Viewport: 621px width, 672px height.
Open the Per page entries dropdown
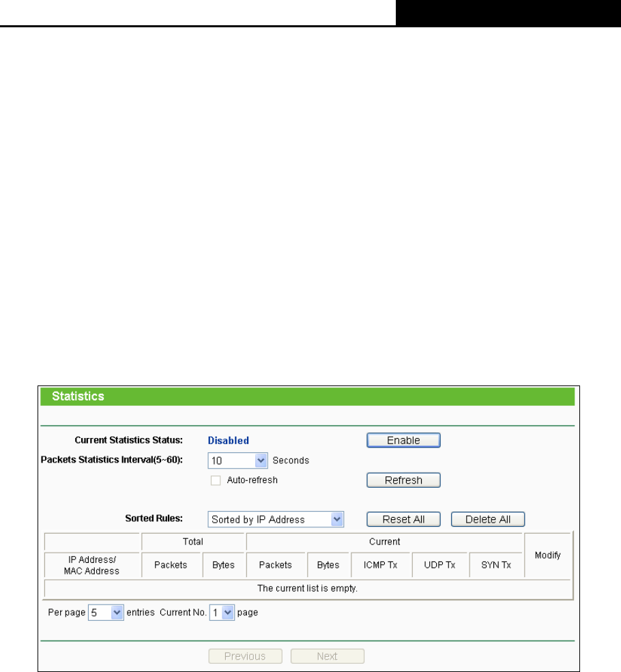[106, 613]
